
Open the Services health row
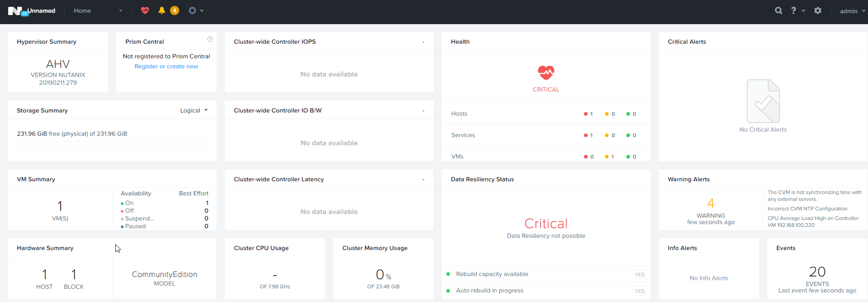point(463,135)
